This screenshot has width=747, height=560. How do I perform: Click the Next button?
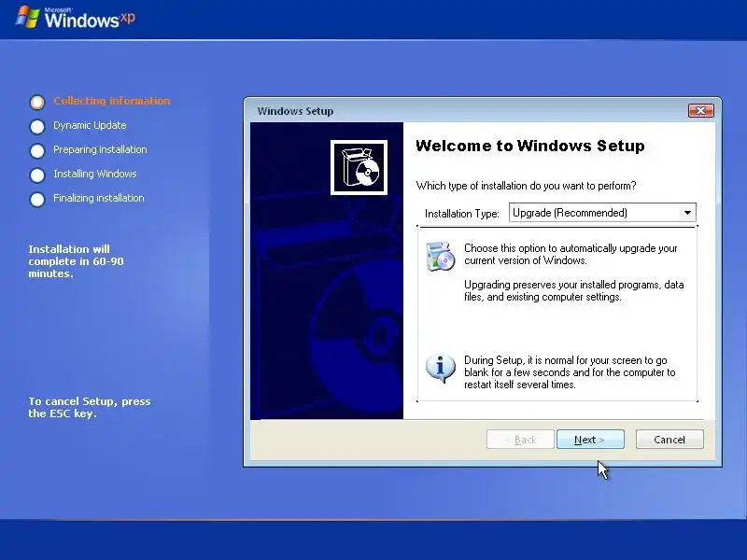pos(590,439)
